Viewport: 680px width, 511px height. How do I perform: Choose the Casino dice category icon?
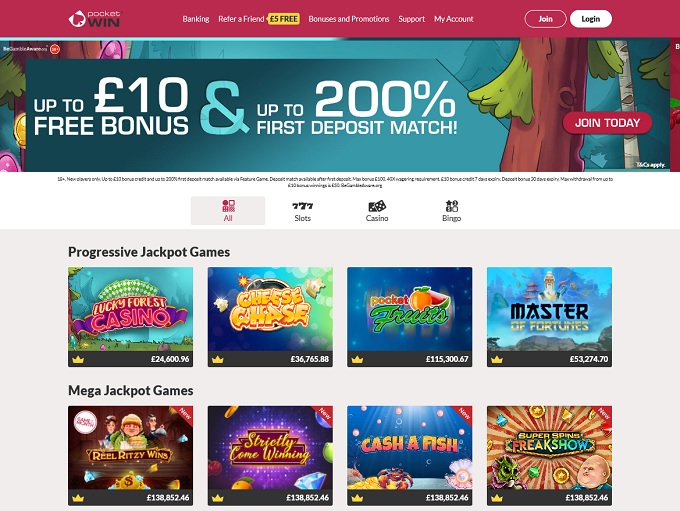click(377, 206)
